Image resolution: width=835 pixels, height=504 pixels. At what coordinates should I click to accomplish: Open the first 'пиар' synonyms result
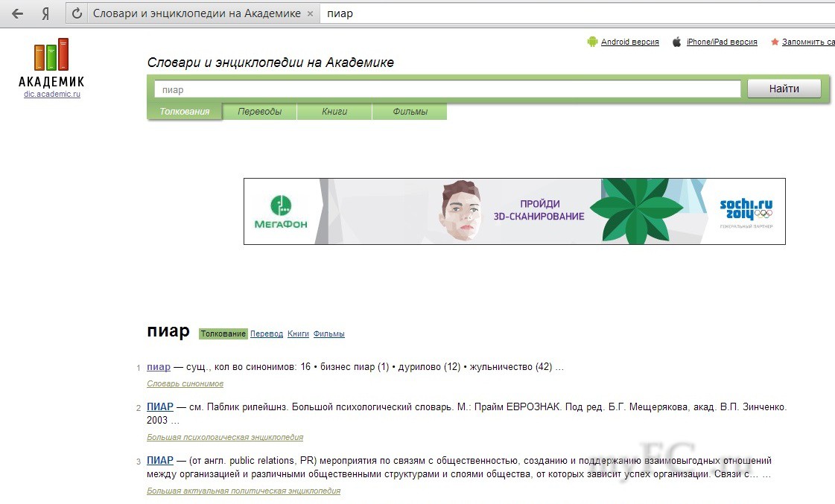[159, 367]
